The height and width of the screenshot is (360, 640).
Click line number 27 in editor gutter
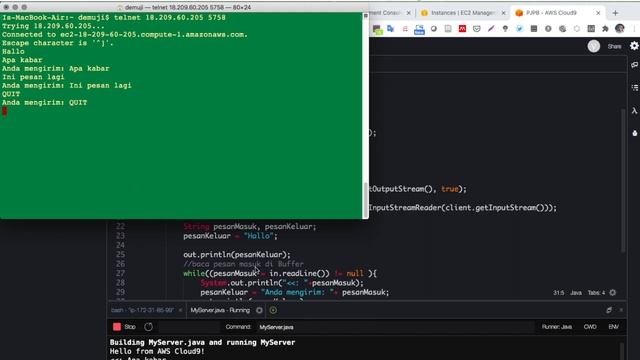[x=120, y=273]
